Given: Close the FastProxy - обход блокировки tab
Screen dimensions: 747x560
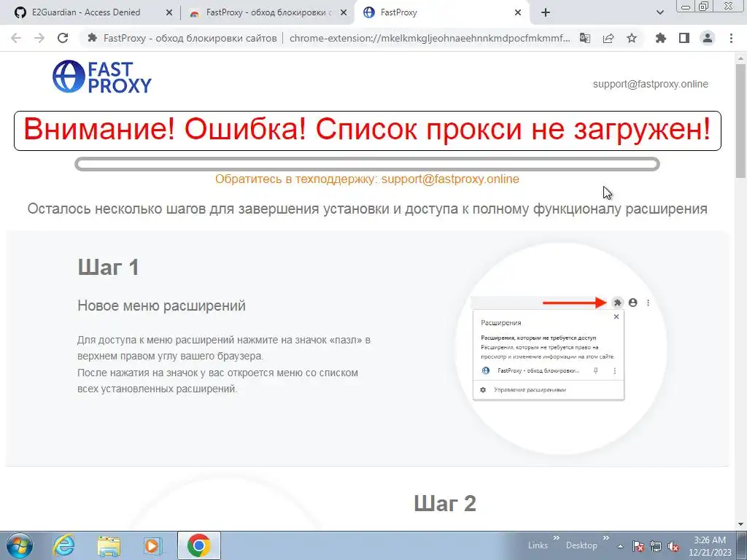Looking at the screenshot, I should 344,13.
